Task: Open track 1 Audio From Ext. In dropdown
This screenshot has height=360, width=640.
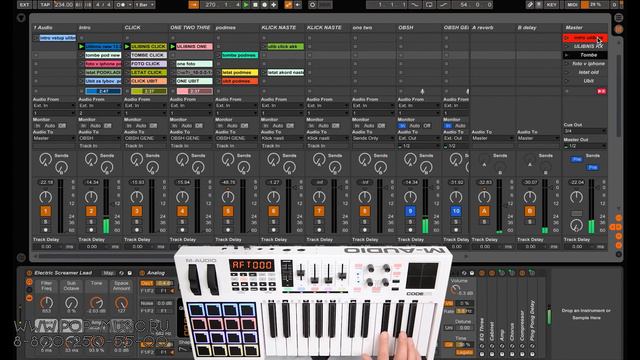Action: (54, 106)
